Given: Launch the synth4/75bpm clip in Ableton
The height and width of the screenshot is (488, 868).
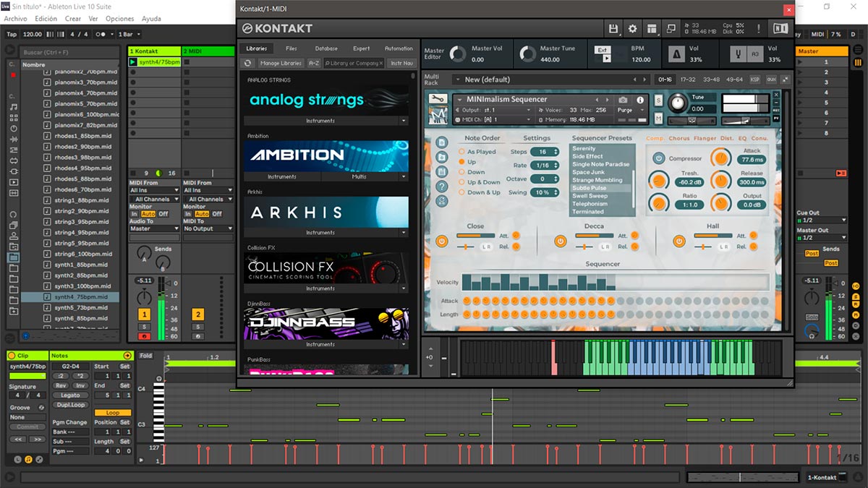Looking at the screenshot, I should 133,62.
